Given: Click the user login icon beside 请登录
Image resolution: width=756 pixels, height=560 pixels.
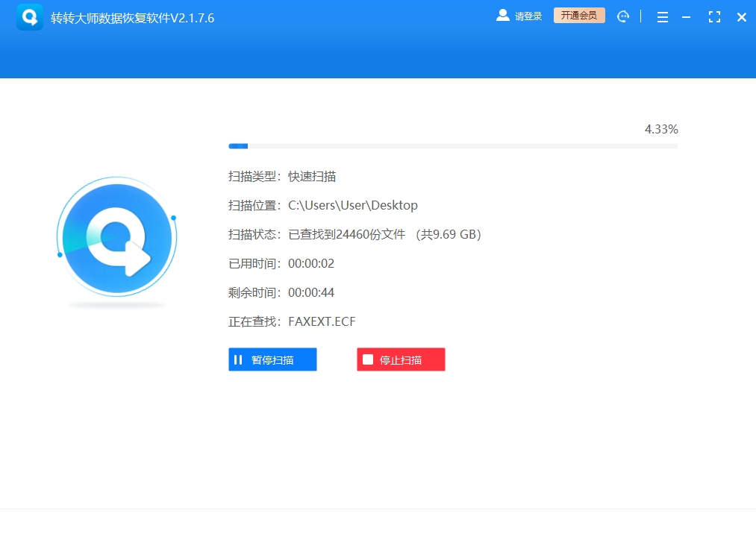Looking at the screenshot, I should coord(502,16).
